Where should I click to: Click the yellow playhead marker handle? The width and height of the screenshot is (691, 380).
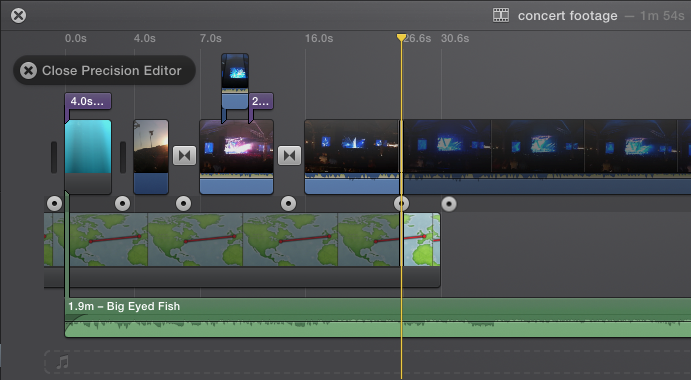click(x=401, y=37)
